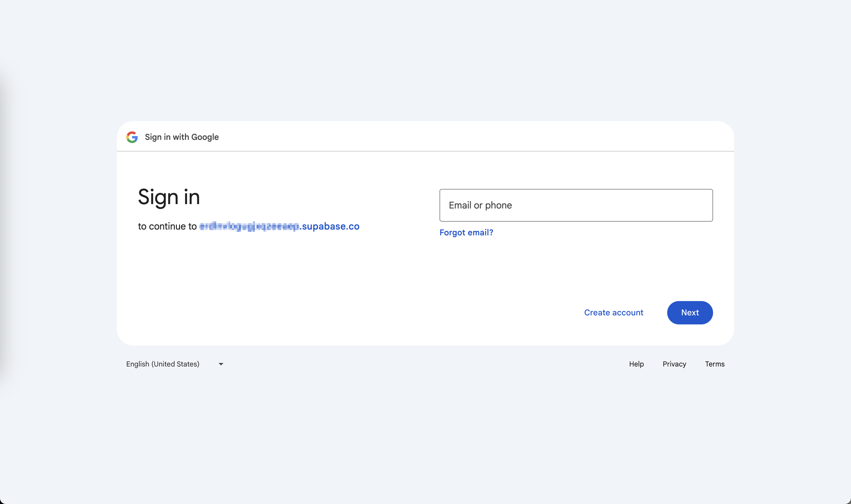
Task: Click the to continue to text line
Action: click(x=168, y=226)
